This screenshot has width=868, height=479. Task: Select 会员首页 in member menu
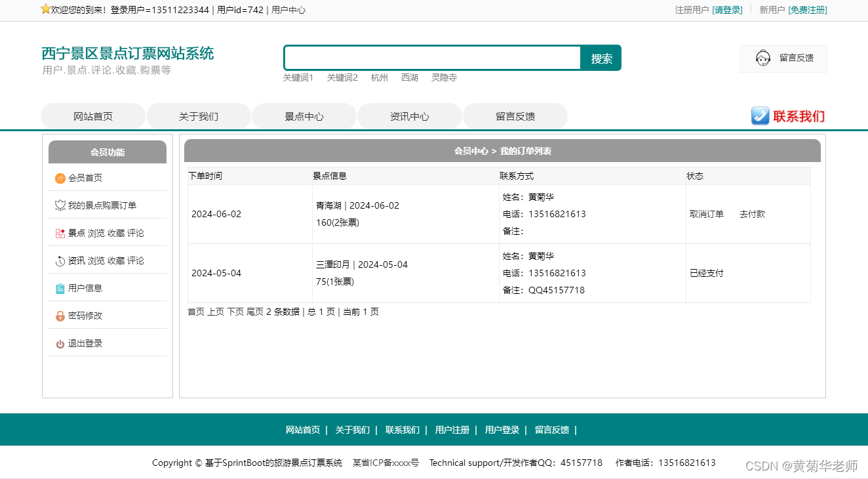[x=85, y=178]
